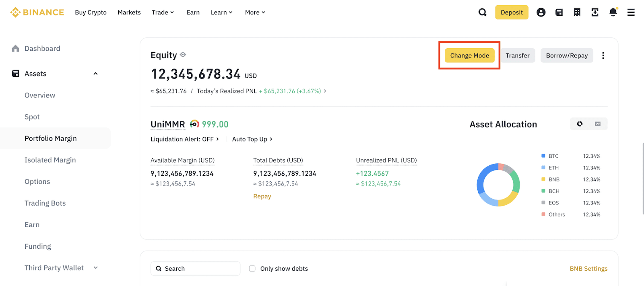644x286 pixels.
Task: Open the hamburger menu icon
Action: (631, 12)
